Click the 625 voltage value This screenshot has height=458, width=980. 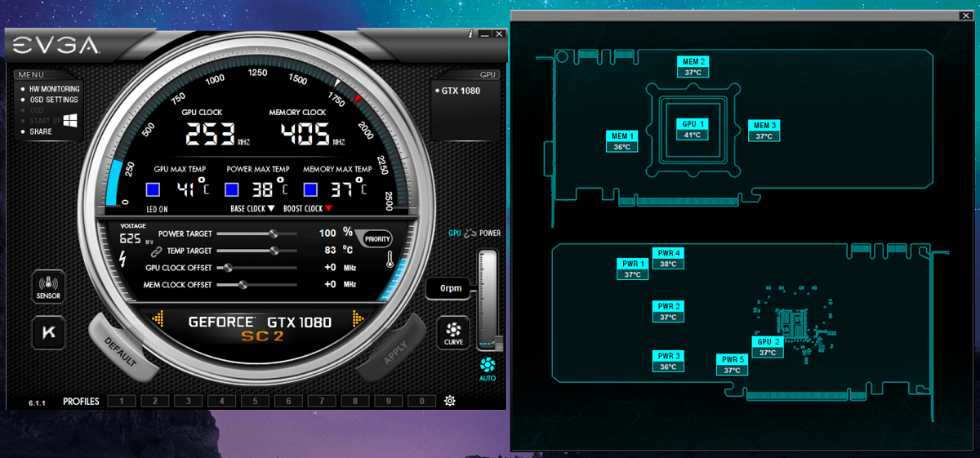[130, 238]
